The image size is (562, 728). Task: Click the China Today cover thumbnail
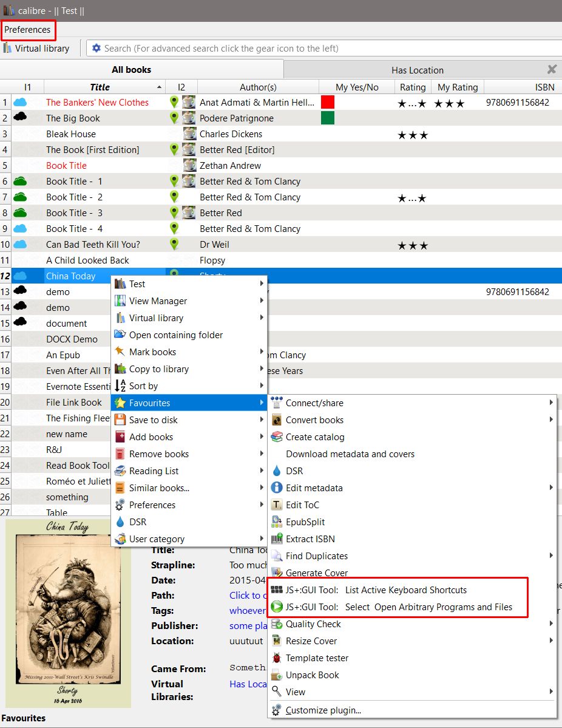(x=68, y=613)
